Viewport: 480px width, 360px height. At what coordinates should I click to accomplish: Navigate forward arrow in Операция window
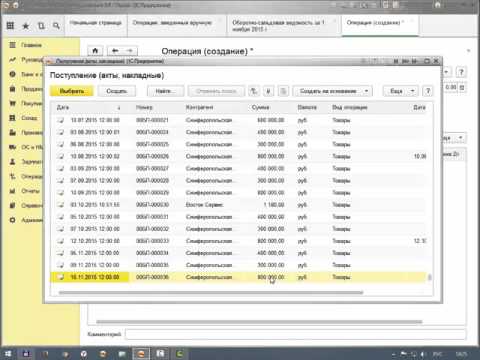[x=130, y=51]
